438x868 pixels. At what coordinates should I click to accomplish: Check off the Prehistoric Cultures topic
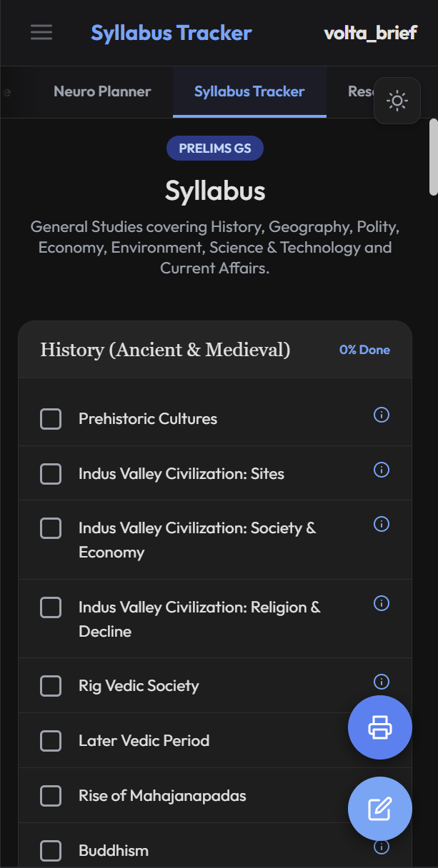tap(51, 418)
